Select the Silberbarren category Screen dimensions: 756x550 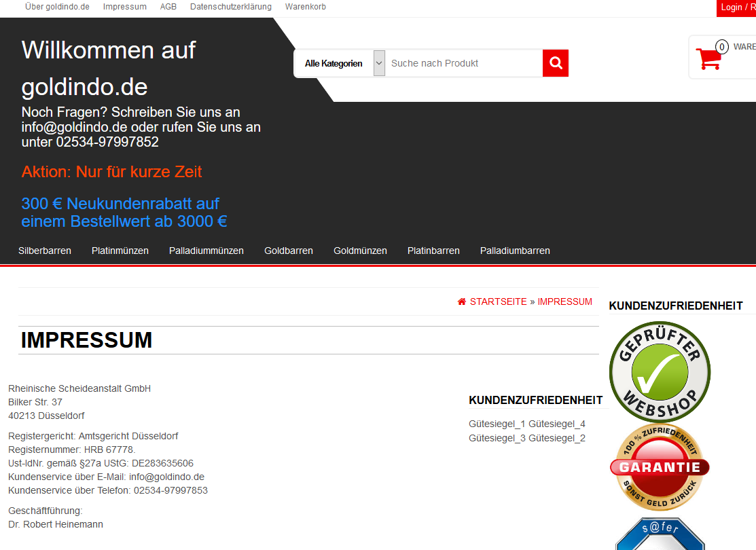coord(45,251)
